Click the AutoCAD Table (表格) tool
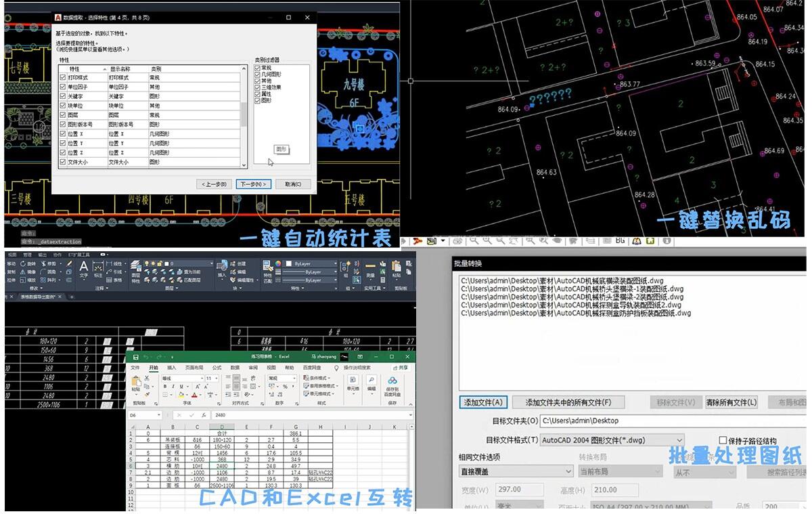This screenshot has width=812, height=514. coord(113,280)
